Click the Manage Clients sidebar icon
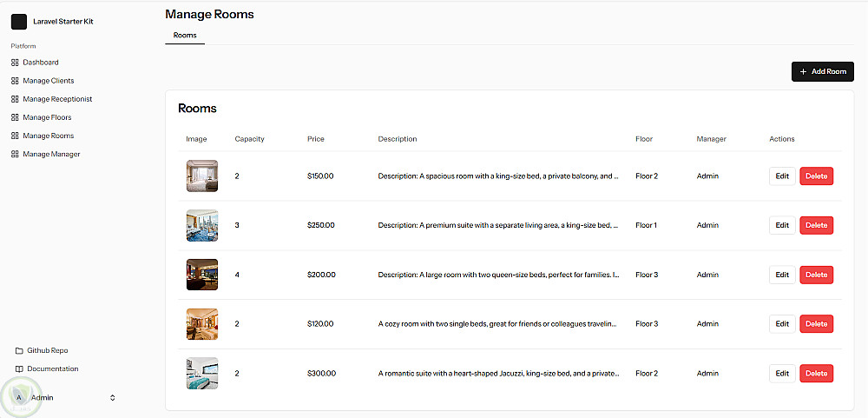 (x=15, y=81)
